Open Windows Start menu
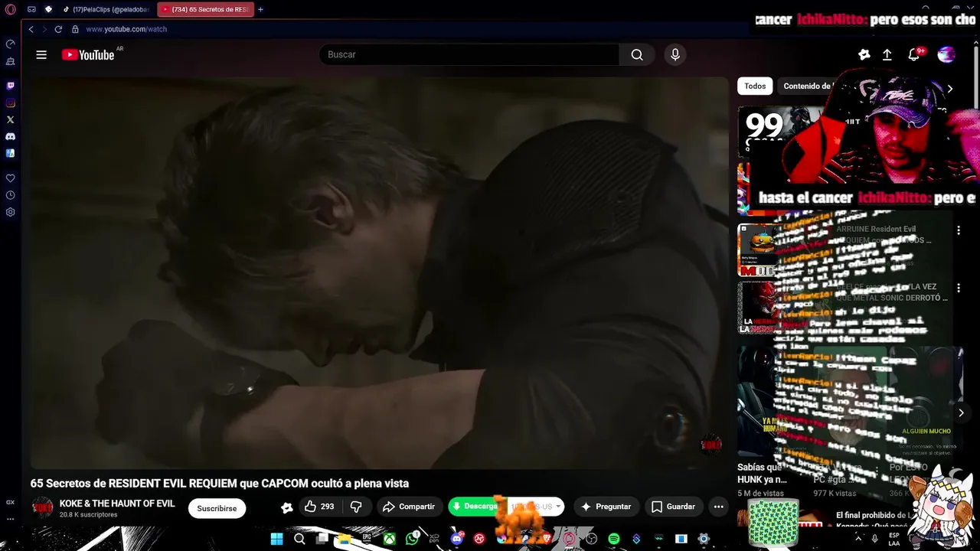Screen dimensions: 980x551 tap(276, 539)
